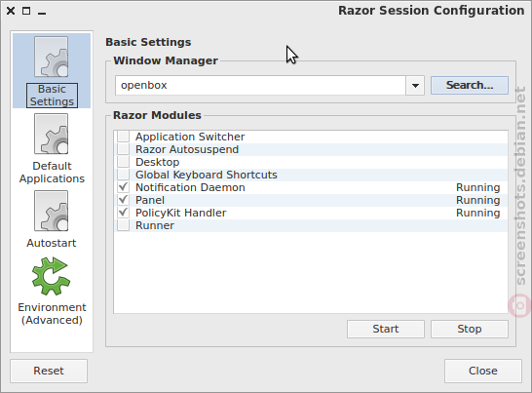This screenshot has width=532, height=393.
Task: Switch to Autostart label
Action: click(x=52, y=243)
